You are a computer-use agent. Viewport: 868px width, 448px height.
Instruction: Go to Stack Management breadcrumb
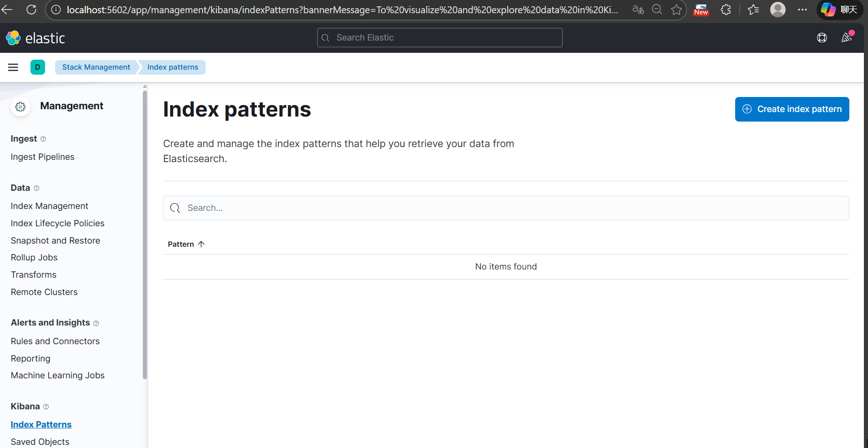point(96,67)
